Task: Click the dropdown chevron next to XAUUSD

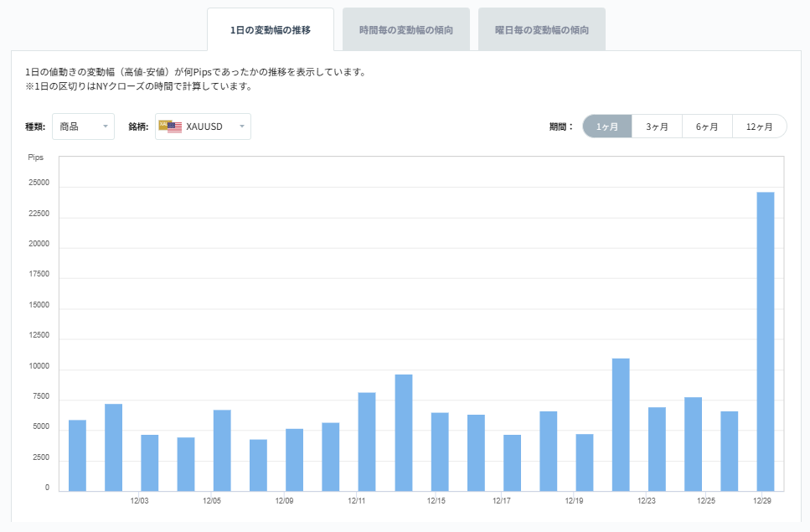Action: (241, 127)
